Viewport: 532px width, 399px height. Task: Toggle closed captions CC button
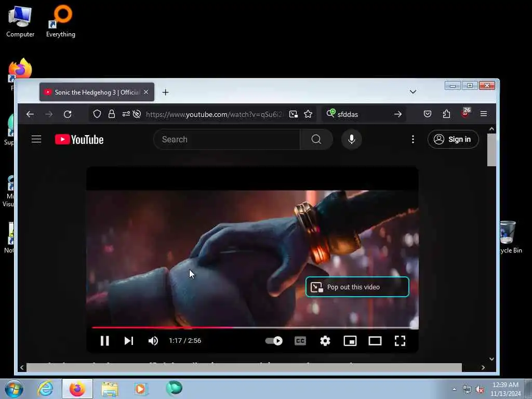[x=300, y=341]
